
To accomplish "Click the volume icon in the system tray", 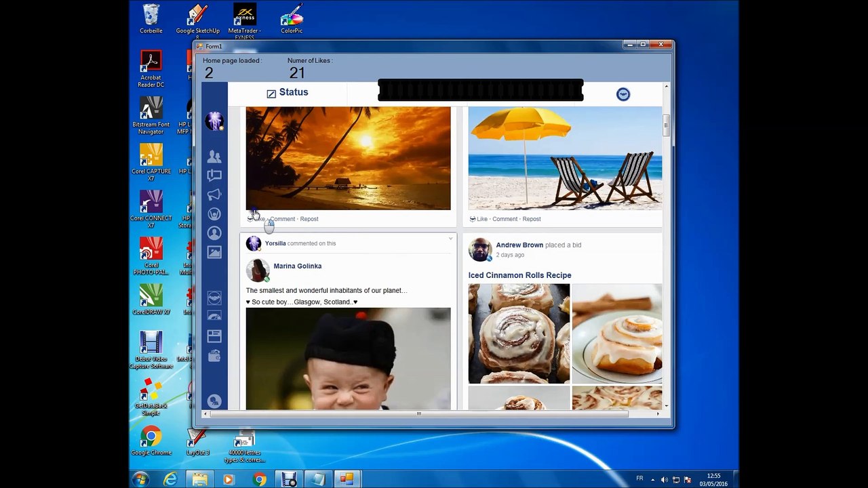I will [664, 479].
